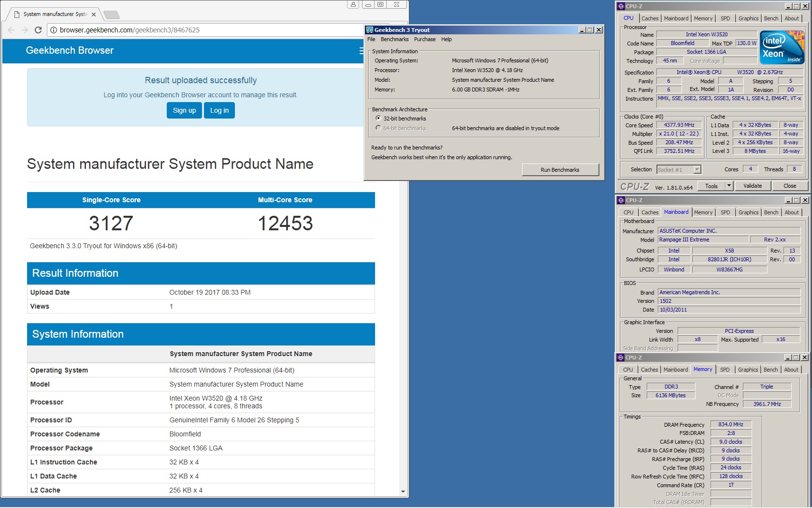Click the Processor Codename value Bloomfield in table
The image size is (812, 508).
click(185, 434)
